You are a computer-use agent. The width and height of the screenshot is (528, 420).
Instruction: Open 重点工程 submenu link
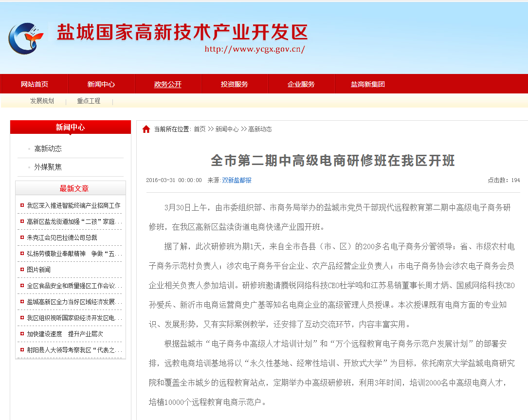pyautogui.click(x=89, y=101)
